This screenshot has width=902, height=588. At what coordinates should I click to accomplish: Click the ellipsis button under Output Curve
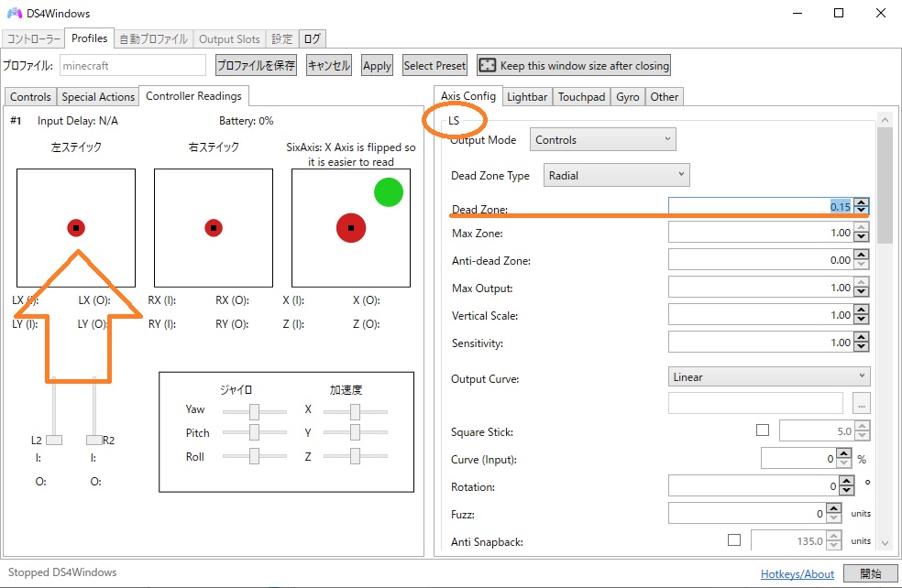click(x=861, y=403)
